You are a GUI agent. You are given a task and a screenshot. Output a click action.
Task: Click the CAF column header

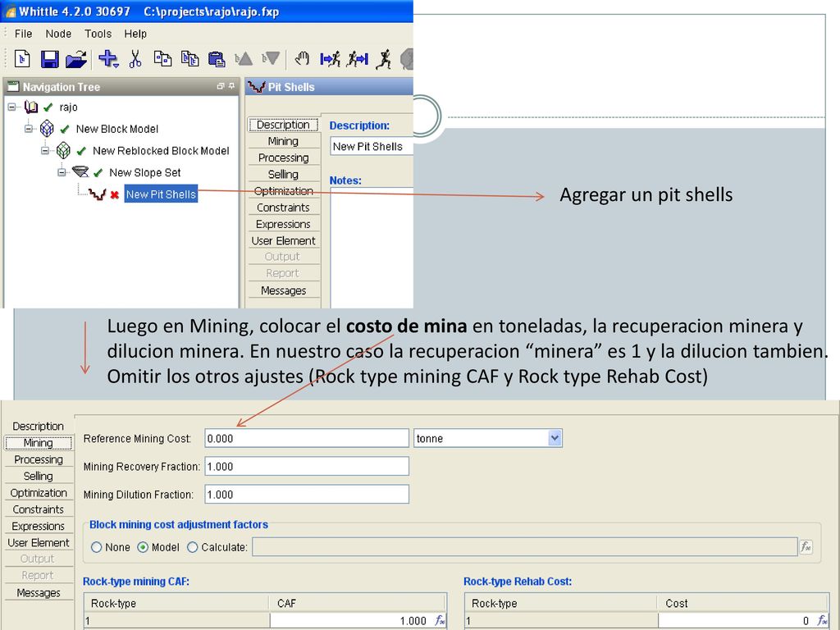coord(358,603)
